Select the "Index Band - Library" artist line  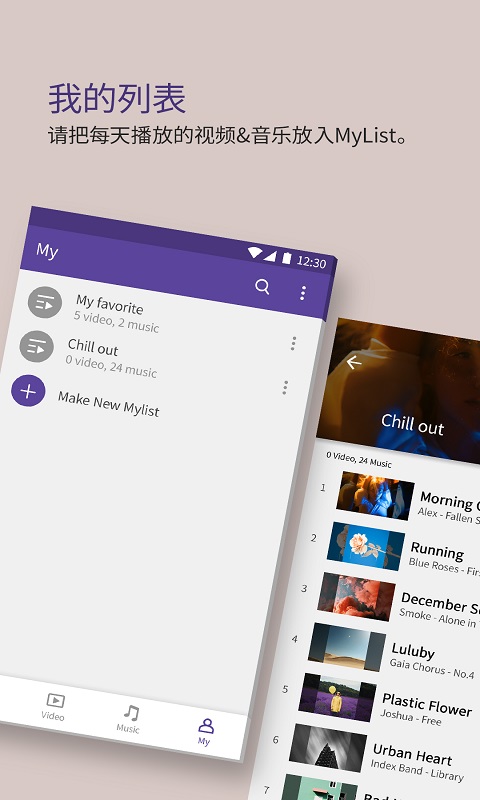417,770
